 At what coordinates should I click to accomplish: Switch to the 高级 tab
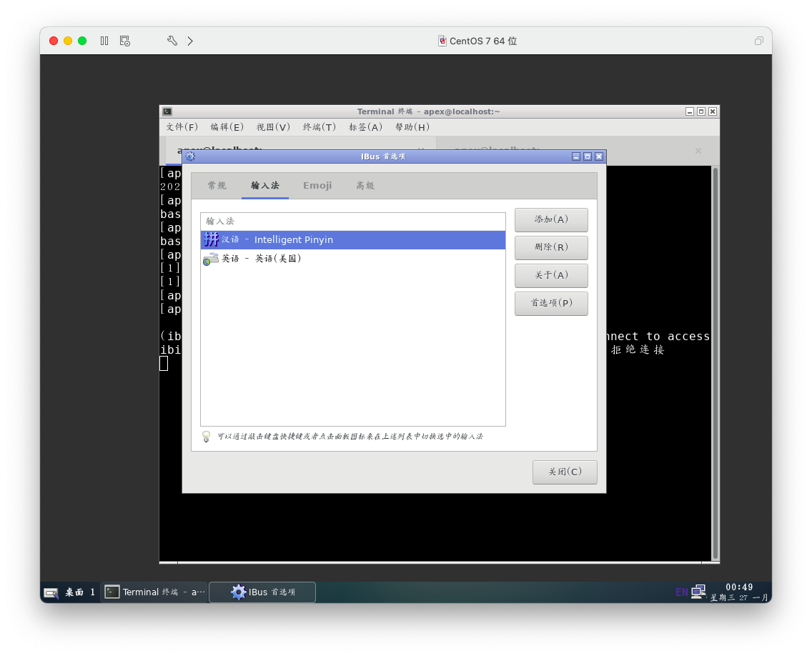(365, 185)
